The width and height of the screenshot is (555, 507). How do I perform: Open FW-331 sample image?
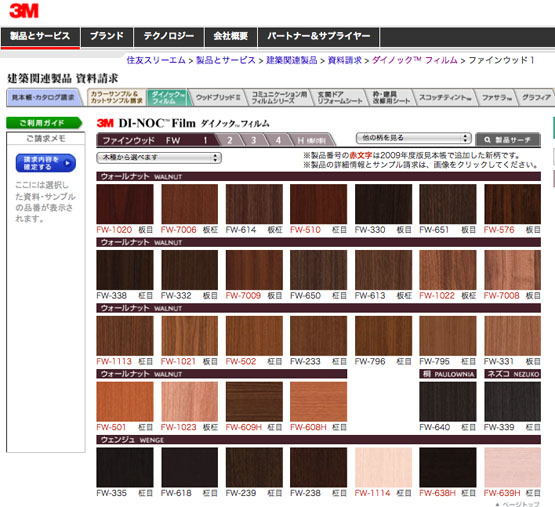tap(513, 336)
